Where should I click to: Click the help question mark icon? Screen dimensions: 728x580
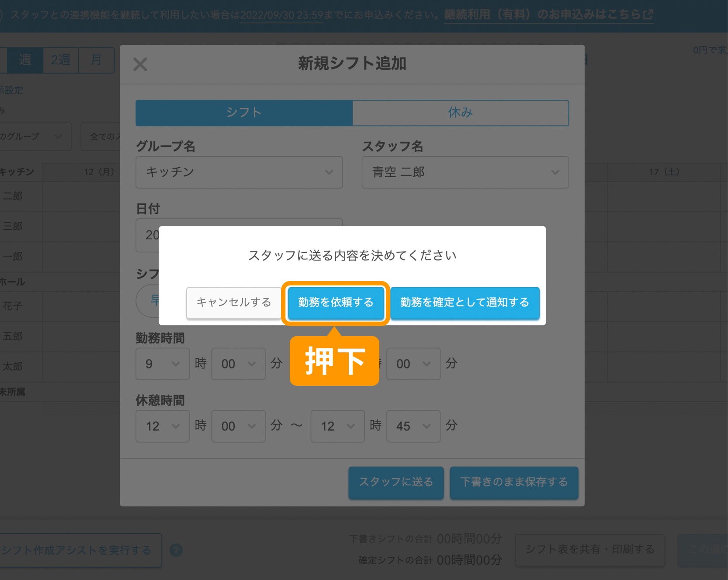point(176,550)
